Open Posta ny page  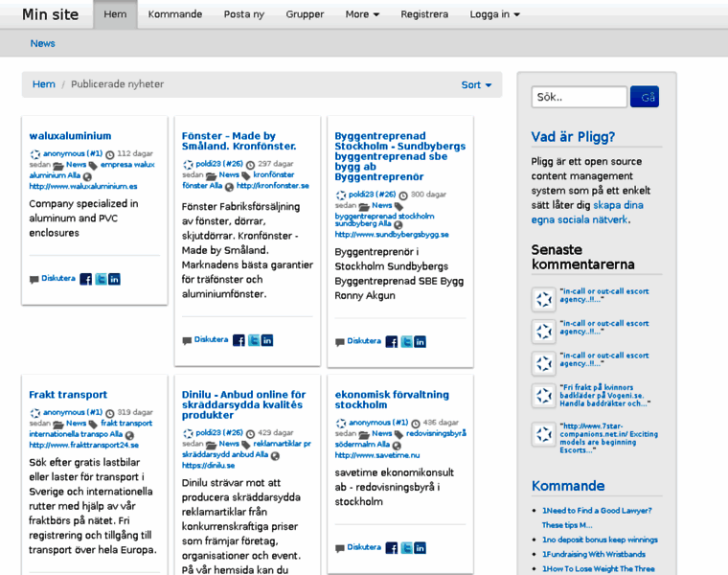[x=243, y=14]
